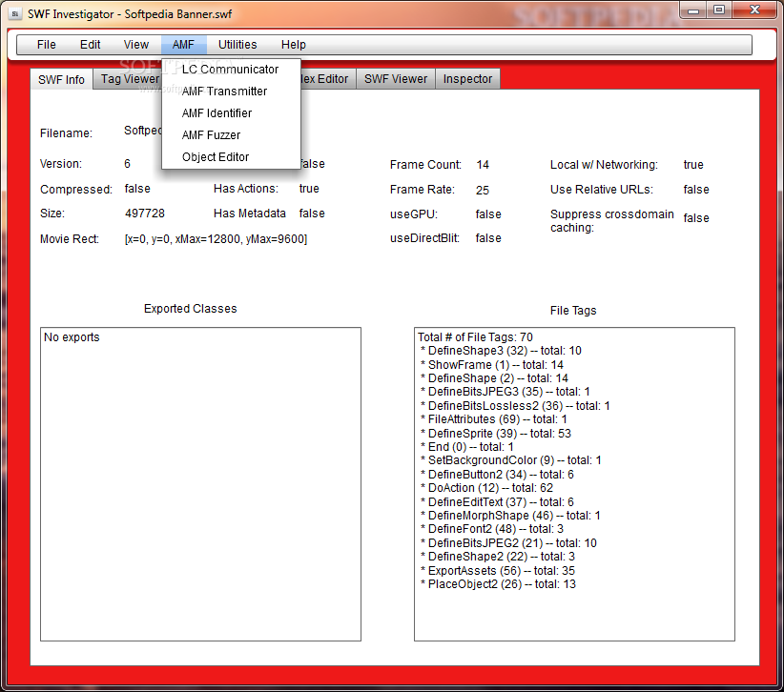
Task: Select the DefineFont2 (48) row
Action: pyautogui.click(x=492, y=529)
